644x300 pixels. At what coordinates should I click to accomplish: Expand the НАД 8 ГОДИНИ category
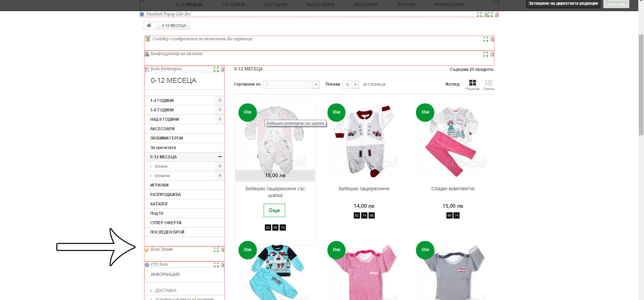pyautogui.click(x=220, y=119)
